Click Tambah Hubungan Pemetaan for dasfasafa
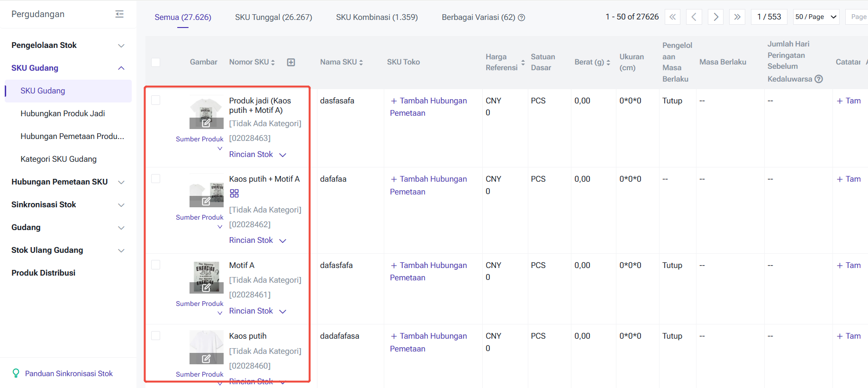Viewport: 868px width, 388px height. (x=428, y=107)
